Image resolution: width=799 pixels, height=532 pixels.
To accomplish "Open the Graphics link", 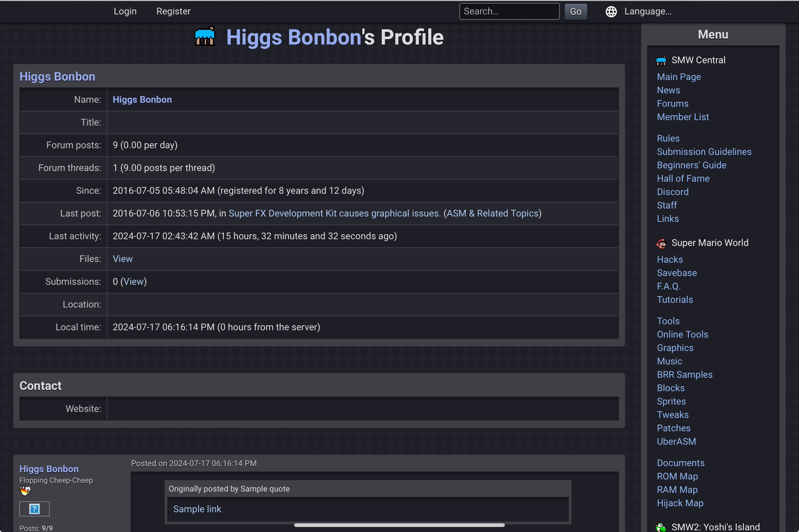I will 675,348.
